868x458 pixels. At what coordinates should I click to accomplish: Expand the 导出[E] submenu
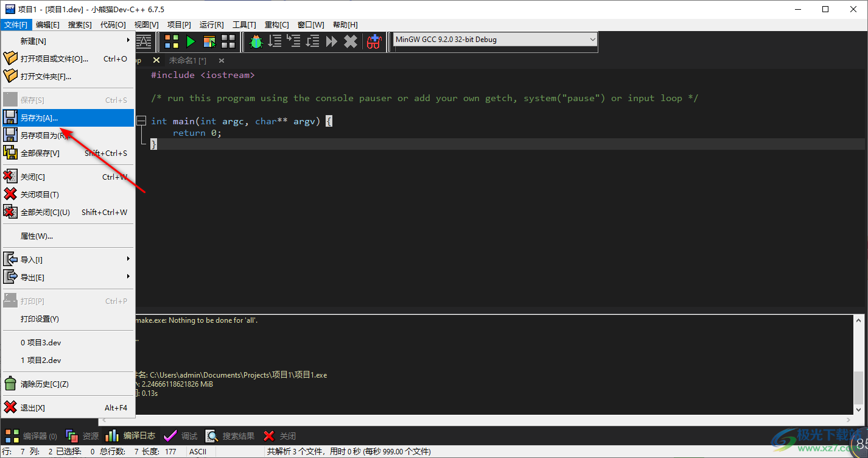pyautogui.click(x=68, y=277)
